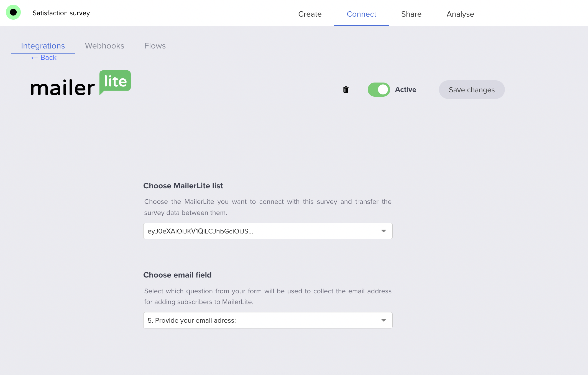Screen dimensions: 588x375
Task: Open the email field dropdown
Action: click(268, 320)
